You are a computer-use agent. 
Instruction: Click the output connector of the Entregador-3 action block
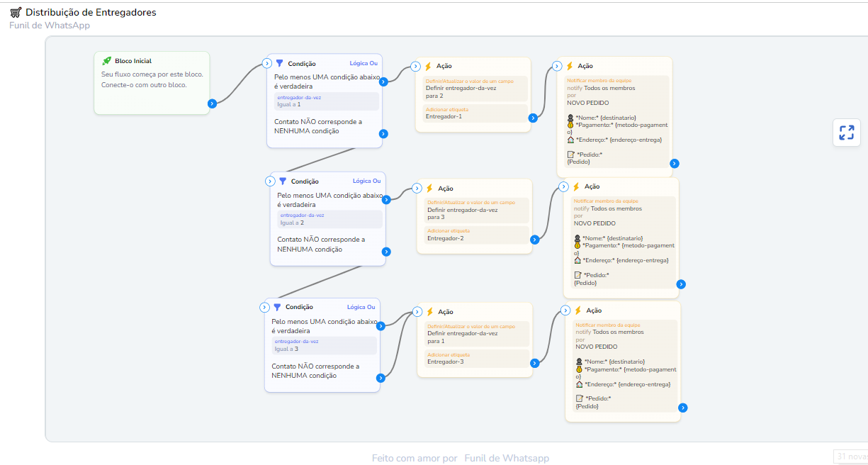click(534, 363)
